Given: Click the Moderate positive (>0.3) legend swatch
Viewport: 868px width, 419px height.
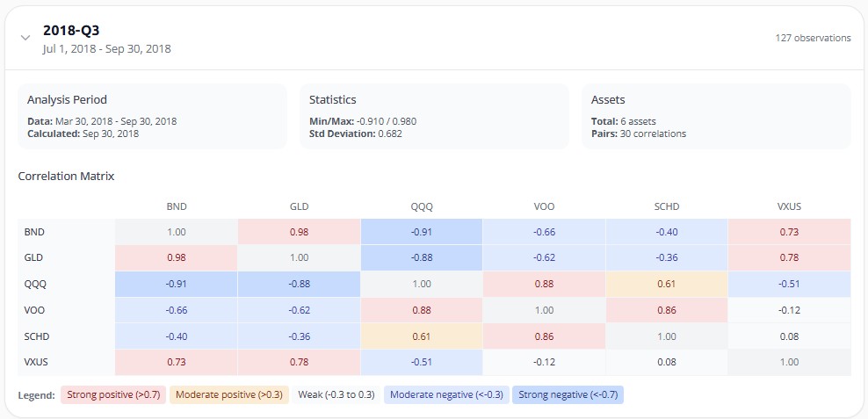Looking at the screenshot, I should point(229,394).
